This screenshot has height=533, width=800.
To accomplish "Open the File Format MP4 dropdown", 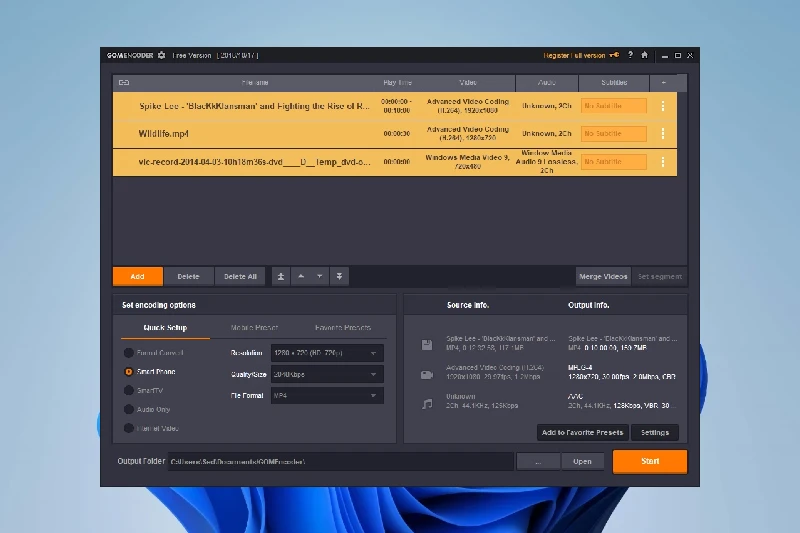I will click(327, 395).
